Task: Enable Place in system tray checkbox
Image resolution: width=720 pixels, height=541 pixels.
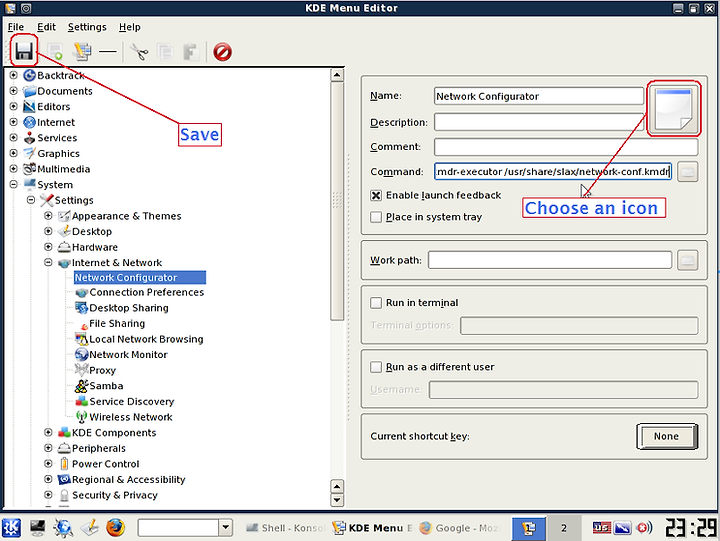Action: click(376, 217)
